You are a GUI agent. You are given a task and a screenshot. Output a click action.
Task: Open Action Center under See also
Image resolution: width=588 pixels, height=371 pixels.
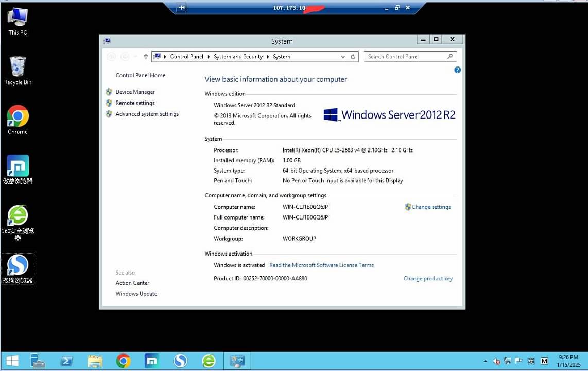(132, 283)
